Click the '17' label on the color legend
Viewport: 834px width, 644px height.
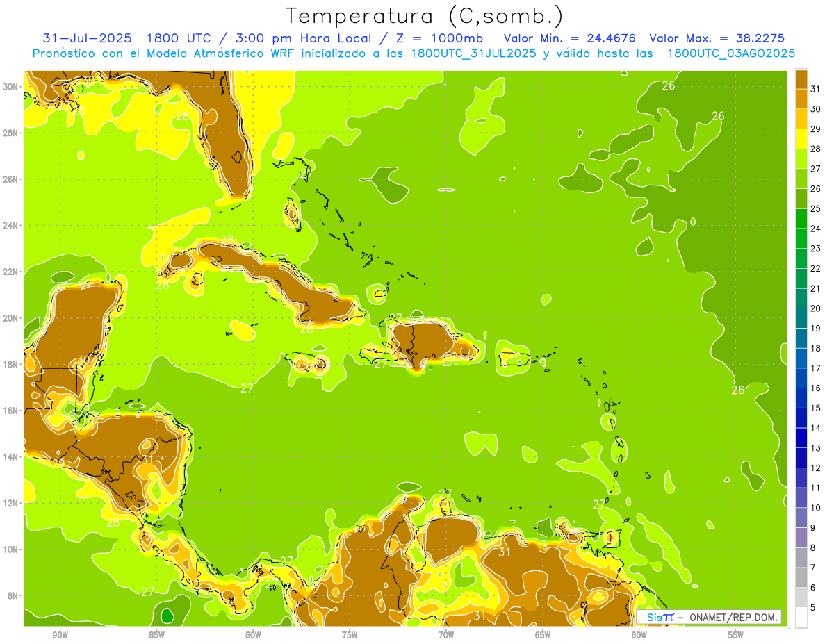pyautogui.click(x=816, y=368)
